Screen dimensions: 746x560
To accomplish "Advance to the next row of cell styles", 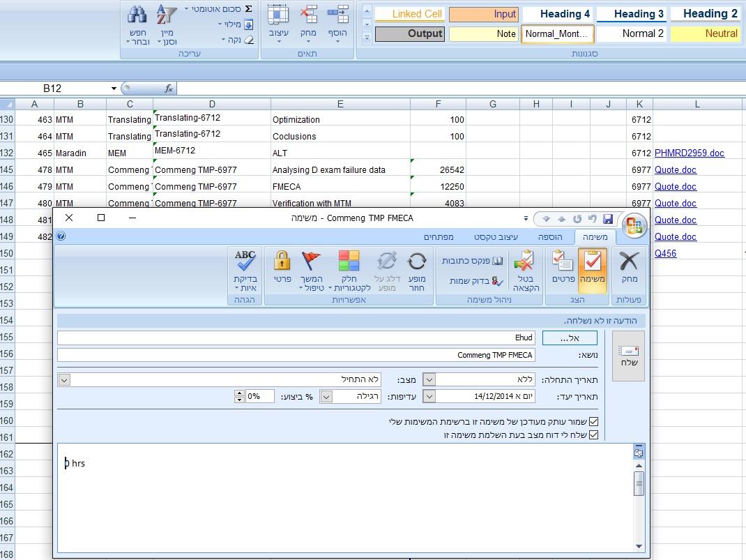I will 367,24.
